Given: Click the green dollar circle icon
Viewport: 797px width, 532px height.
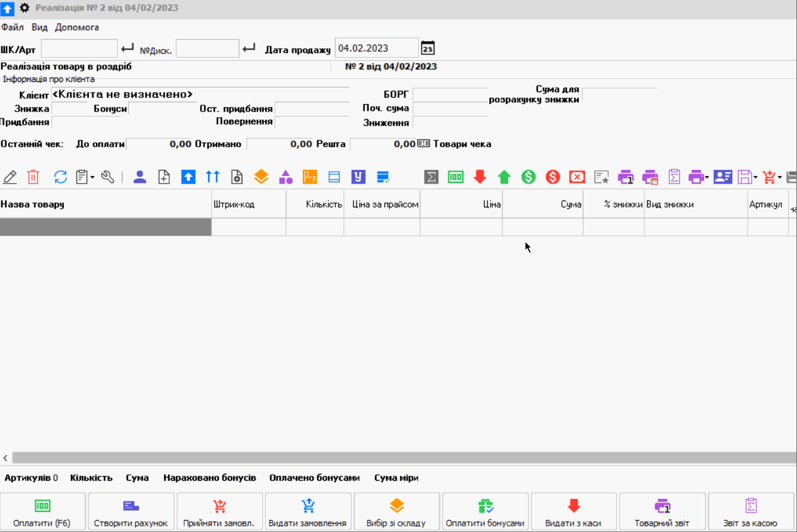Looking at the screenshot, I should click(529, 177).
